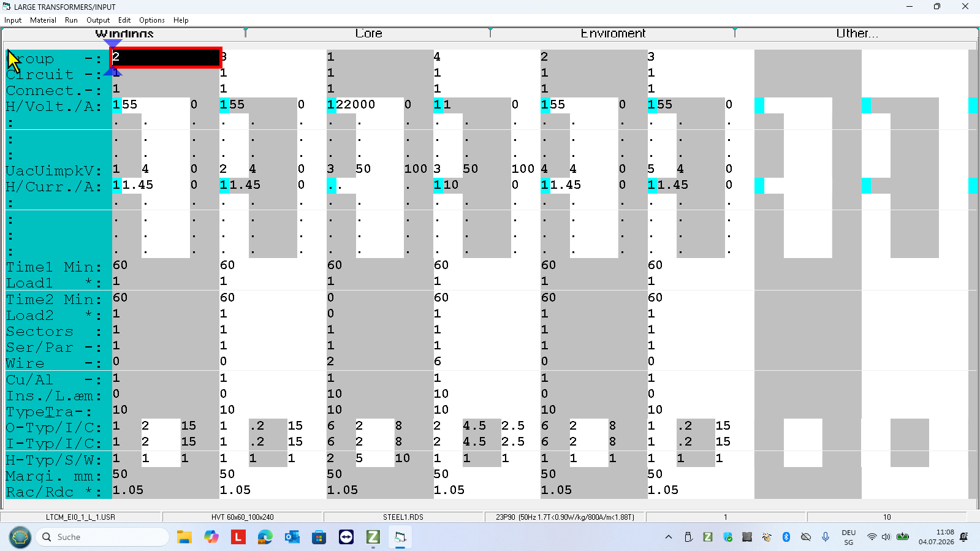Click the Bluetooth system tray icon

pyautogui.click(x=786, y=537)
